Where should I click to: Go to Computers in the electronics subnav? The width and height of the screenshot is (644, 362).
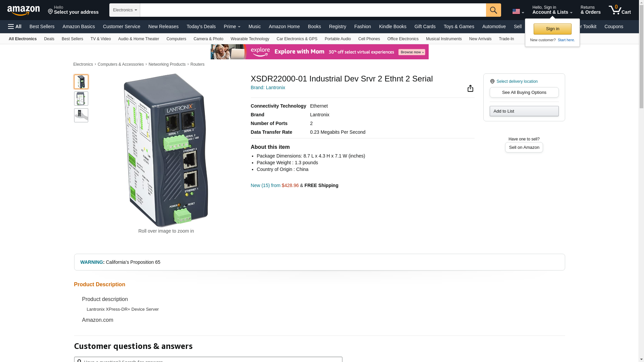click(x=176, y=39)
